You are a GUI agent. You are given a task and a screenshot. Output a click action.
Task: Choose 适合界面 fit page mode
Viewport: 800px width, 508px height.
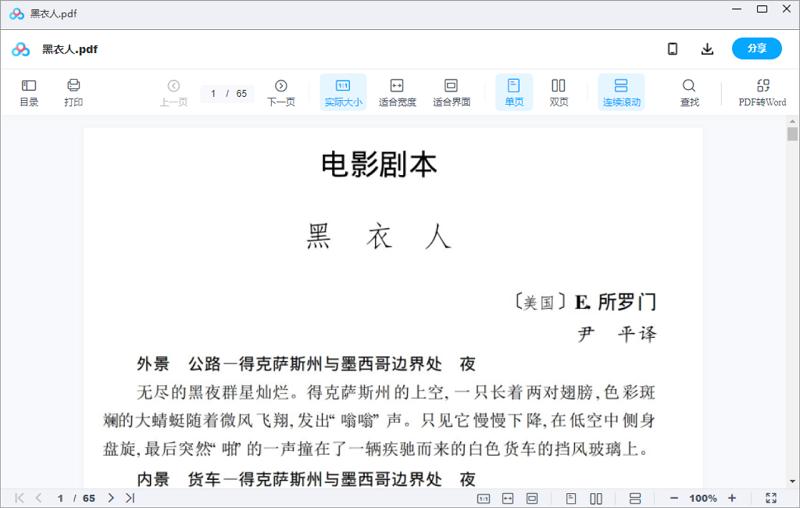[451, 92]
